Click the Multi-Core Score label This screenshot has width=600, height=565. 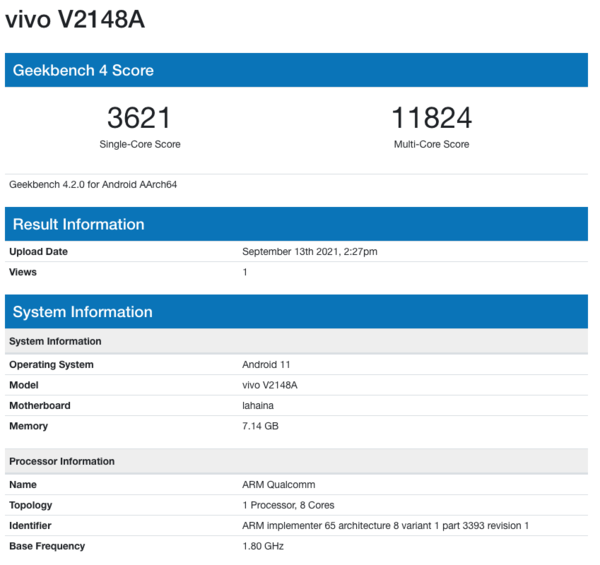[x=431, y=144]
